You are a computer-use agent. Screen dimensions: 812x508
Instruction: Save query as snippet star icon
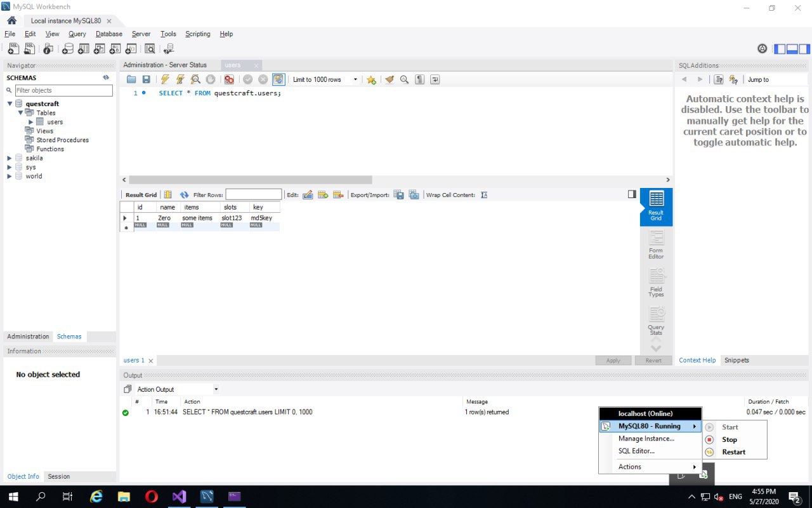pyautogui.click(x=371, y=79)
